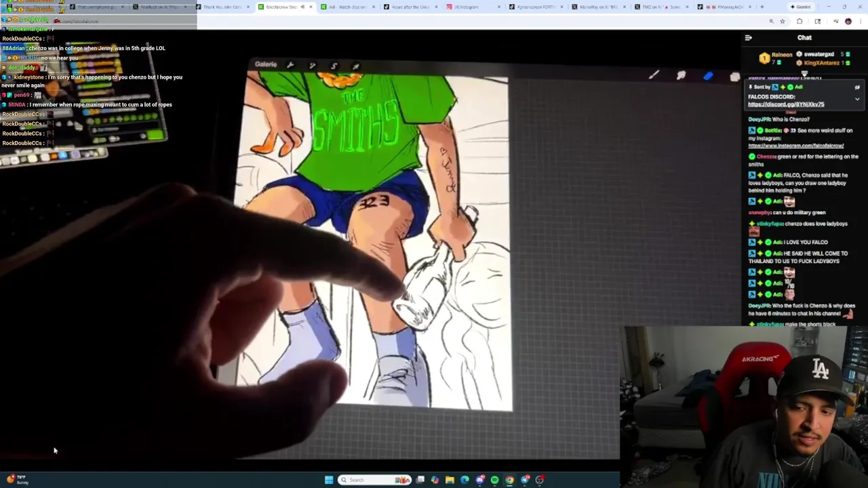Viewport: 868px width, 488px height.
Task: Click the Smiths shirt drawing canvas
Action: click(373, 241)
